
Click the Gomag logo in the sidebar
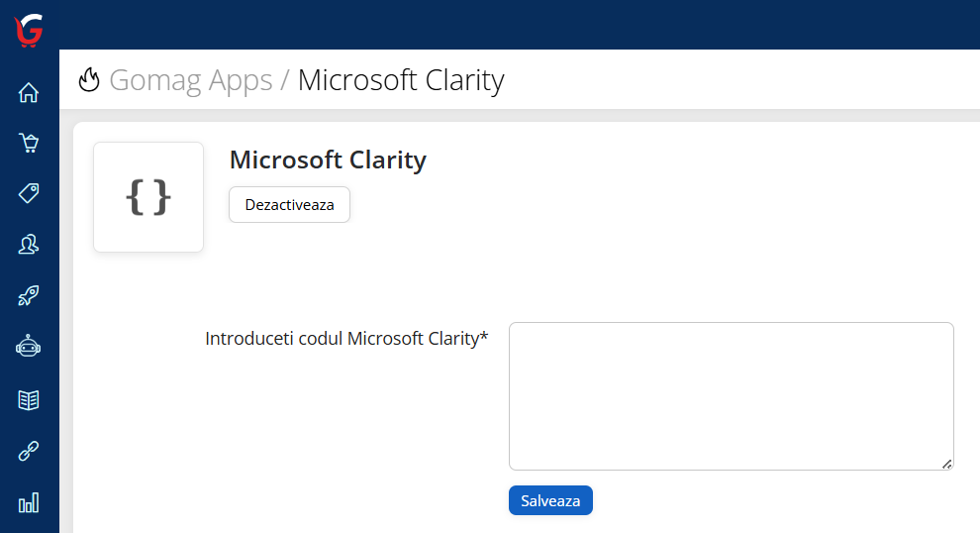[x=29, y=30]
